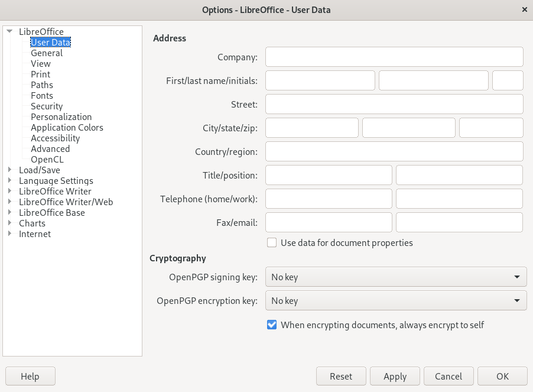The width and height of the screenshot is (533, 392).
Task: Click the Reset button
Action: pyautogui.click(x=341, y=376)
